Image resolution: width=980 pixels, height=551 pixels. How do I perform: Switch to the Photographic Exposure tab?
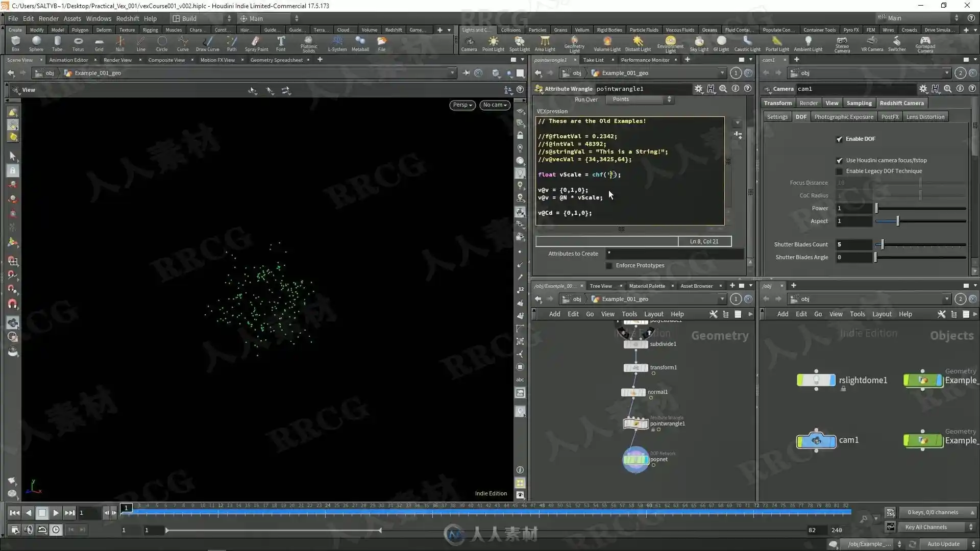(843, 117)
